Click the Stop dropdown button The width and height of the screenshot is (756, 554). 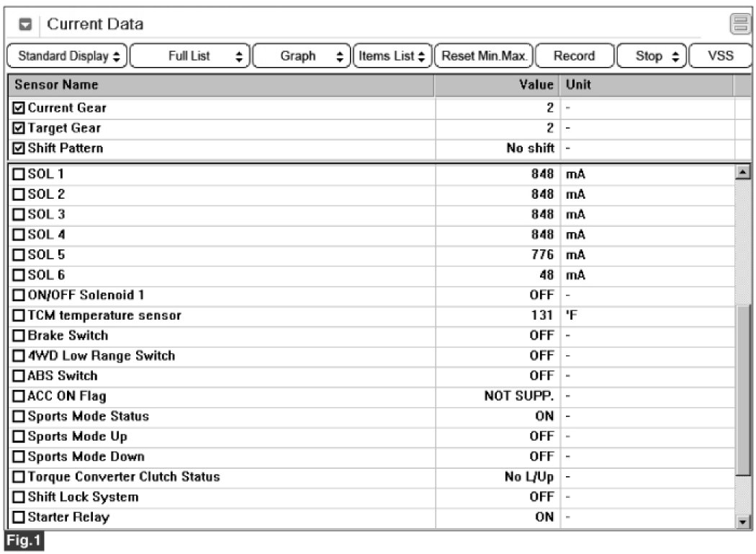tap(650, 56)
